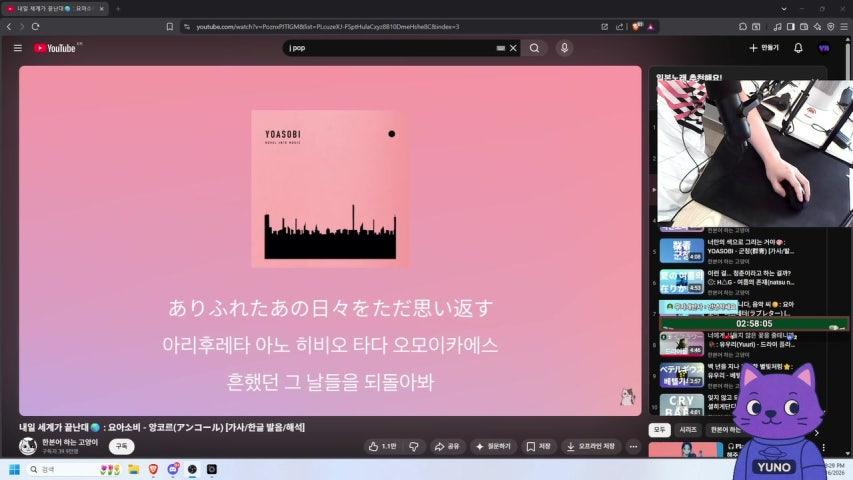This screenshot has width=853, height=480.
Task: Click the offline save (오프라인 저장) button
Action: [x=591, y=446]
